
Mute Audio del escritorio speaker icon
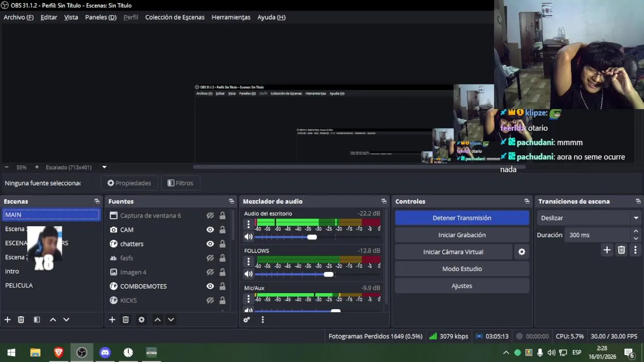249,237
